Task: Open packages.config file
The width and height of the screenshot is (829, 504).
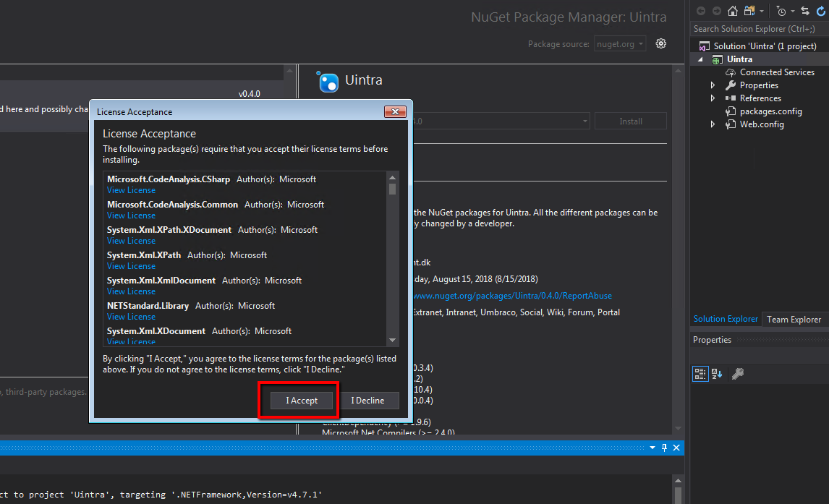Action: pos(770,111)
